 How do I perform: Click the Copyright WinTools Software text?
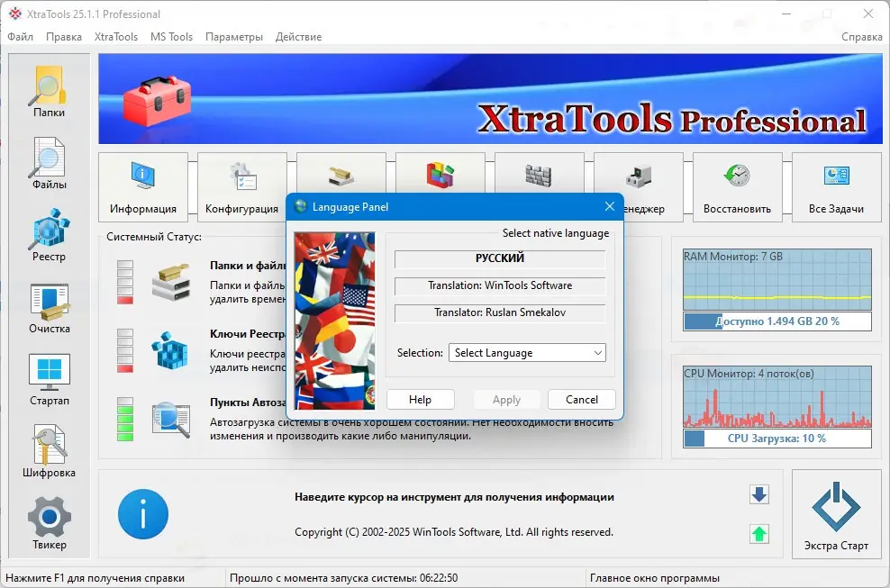454,532
